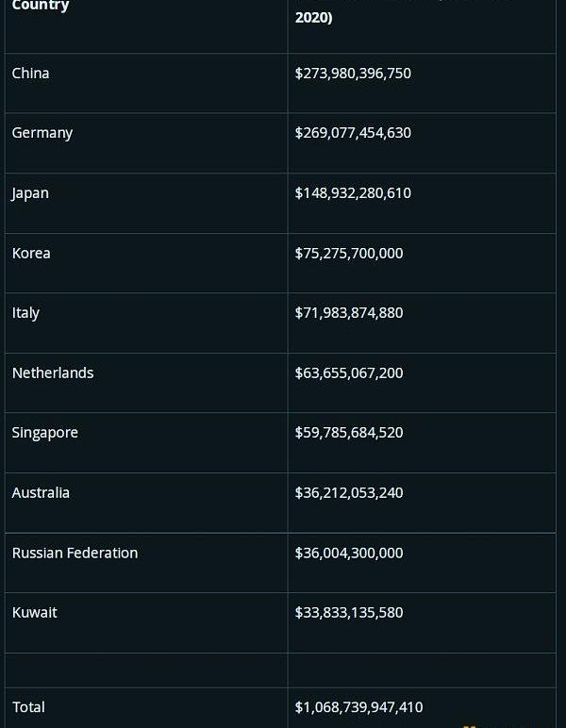Click Korea's value $75,275,700,000
The height and width of the screenshot is (728, 566).
click(349, 253)
